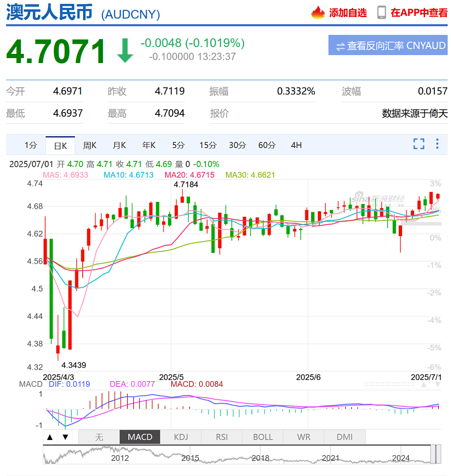Click the black up-triangle indicator button
Image resolution: width=451 pixels, height=476 pixels.
pyautogui.click(x=50, y=437)
